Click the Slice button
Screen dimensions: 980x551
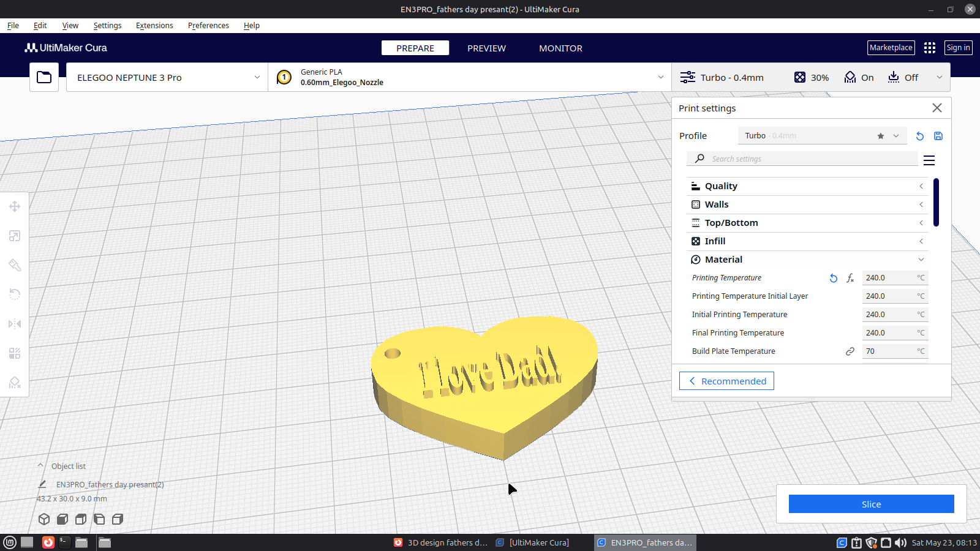tap(872, 504)
